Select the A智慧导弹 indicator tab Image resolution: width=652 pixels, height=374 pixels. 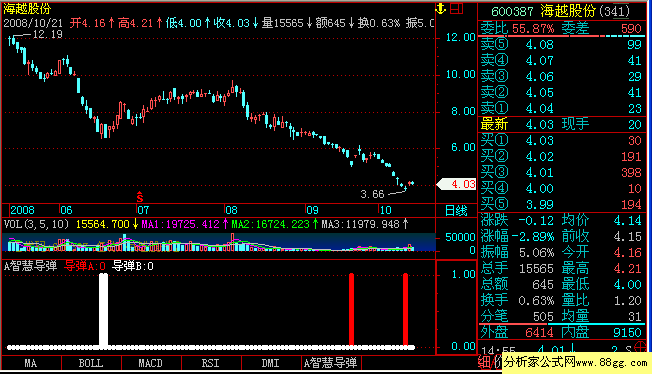coord(331,363)
